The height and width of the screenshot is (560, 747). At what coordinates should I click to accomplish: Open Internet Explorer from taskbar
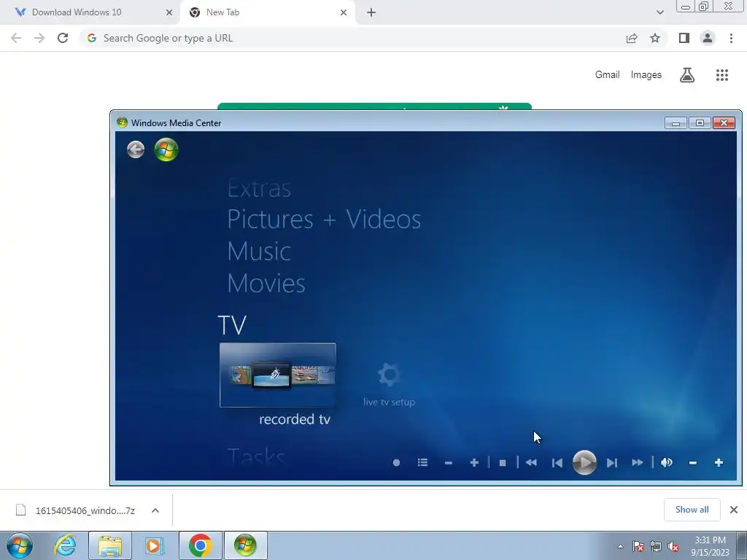tap(65, 545)
